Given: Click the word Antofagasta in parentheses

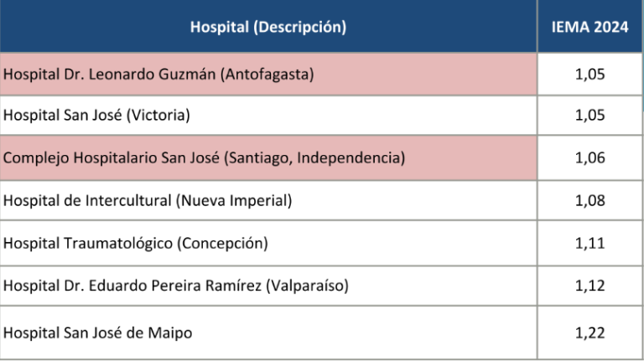Looking at the screenshot, I should (267, 75).
